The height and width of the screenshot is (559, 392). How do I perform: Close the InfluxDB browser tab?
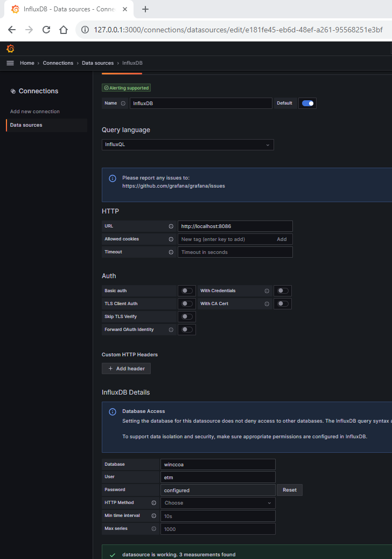point(125,9)
